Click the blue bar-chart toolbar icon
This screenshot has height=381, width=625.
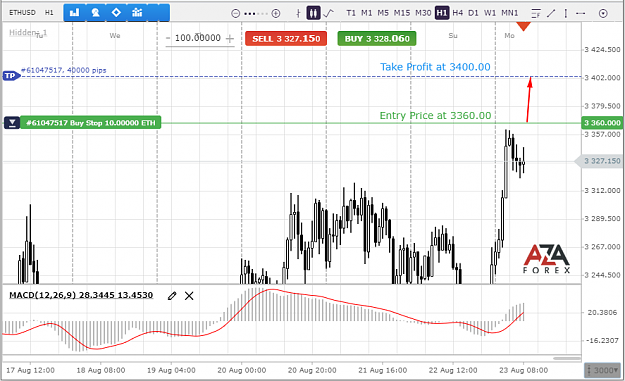74,13
